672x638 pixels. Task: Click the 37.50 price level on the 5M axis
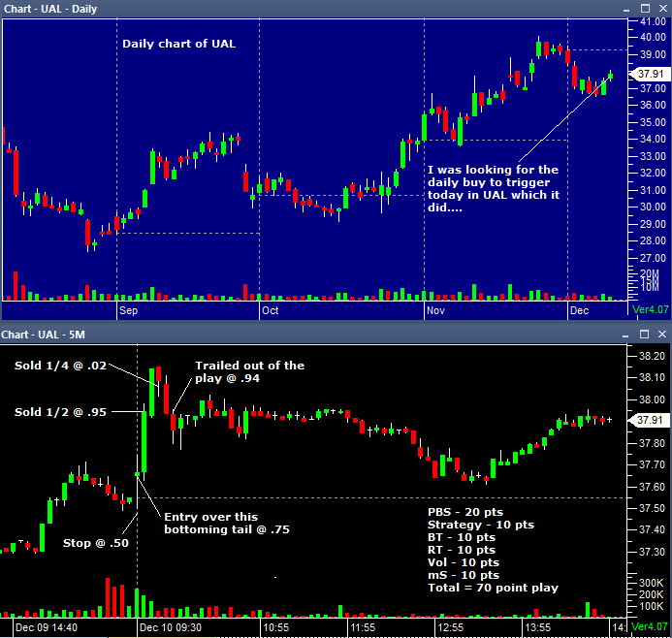(652, 508)
